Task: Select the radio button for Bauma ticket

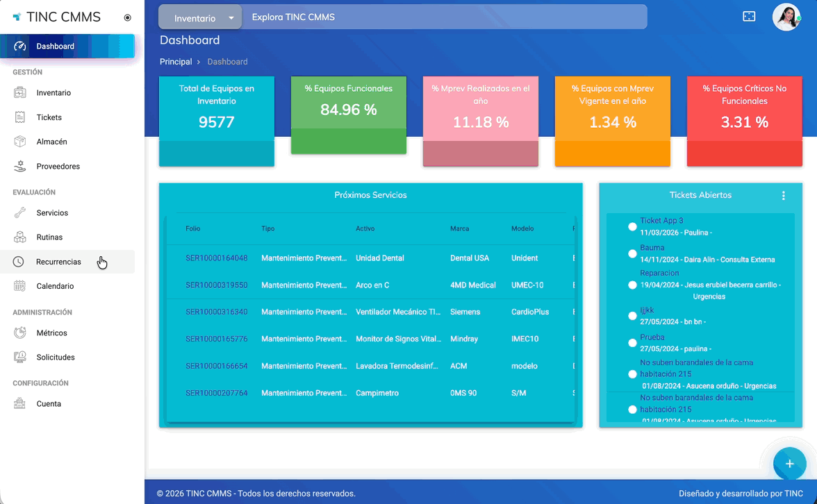Action: [x=632, y=254]
